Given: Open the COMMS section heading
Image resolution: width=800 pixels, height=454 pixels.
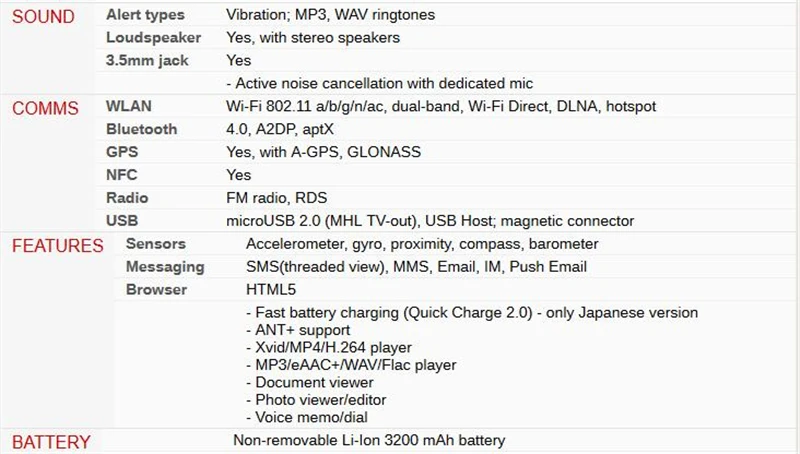Looking at the screenshot, I should [45, 108].
